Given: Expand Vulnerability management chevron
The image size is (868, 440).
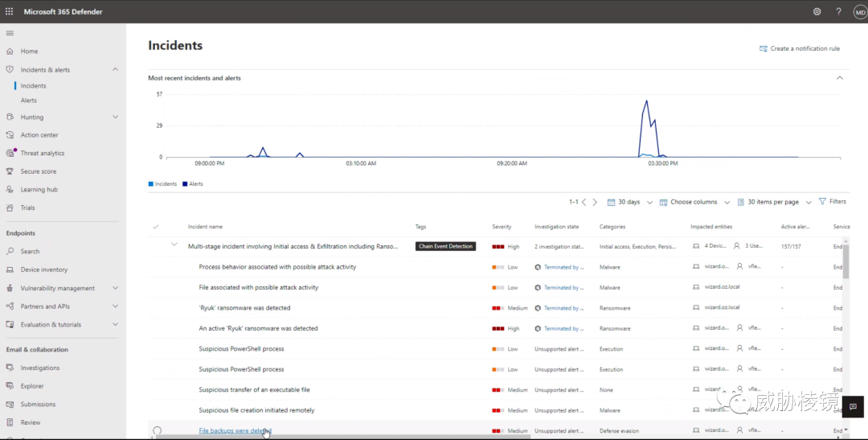Looking at the screenshot, I should click(x=115, y=288).
